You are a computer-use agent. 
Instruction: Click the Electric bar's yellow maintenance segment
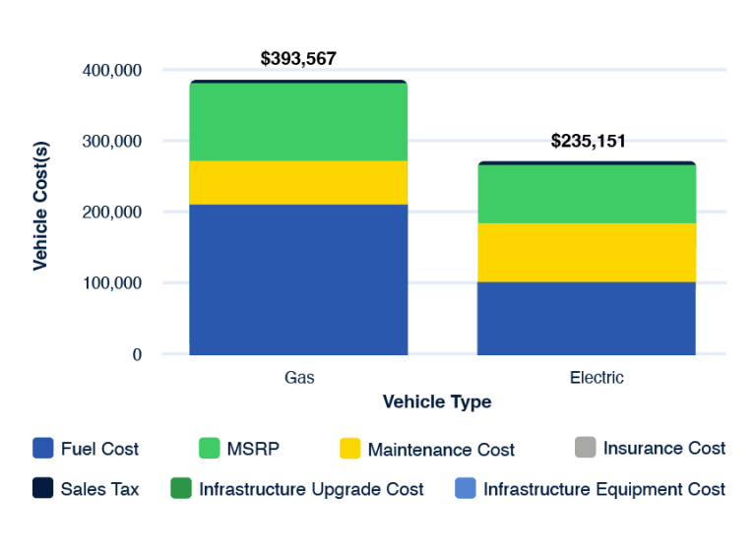click(586, 252)
